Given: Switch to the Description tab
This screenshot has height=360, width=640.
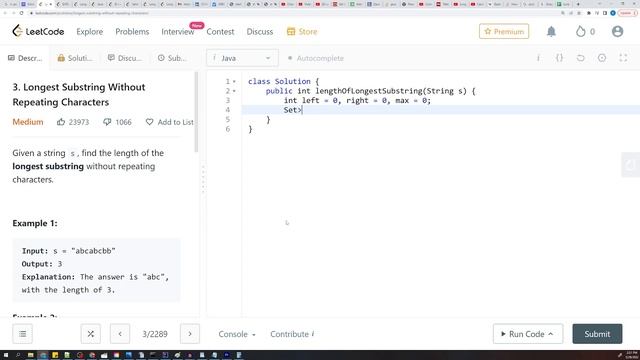Looking at the screenshot, I should point(25,58).
